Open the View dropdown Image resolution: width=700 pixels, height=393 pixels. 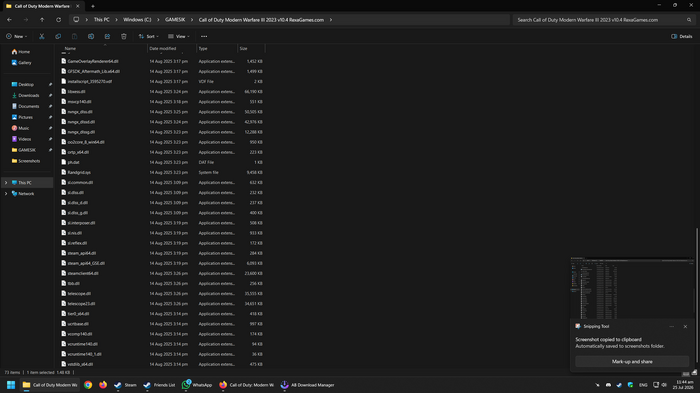point(179,36)
